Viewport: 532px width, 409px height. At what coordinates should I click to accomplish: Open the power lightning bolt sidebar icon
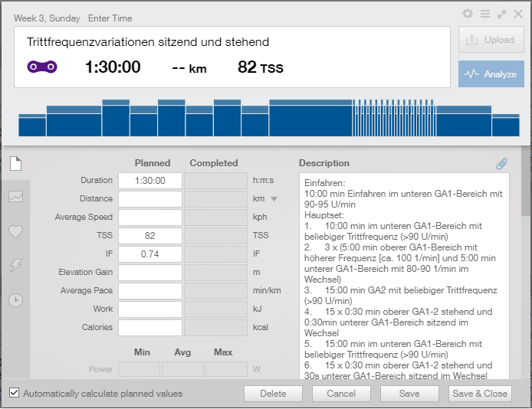(x=15, y=266)
